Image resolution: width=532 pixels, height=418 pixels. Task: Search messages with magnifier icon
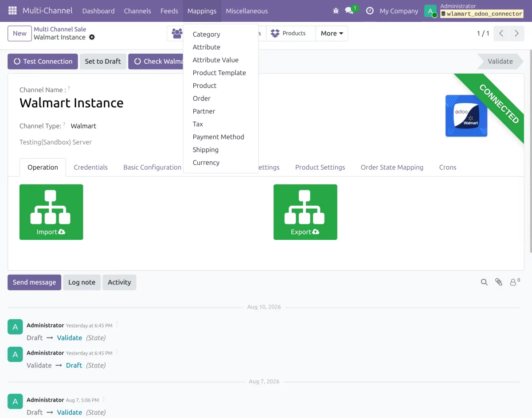(x=484, y=282)
